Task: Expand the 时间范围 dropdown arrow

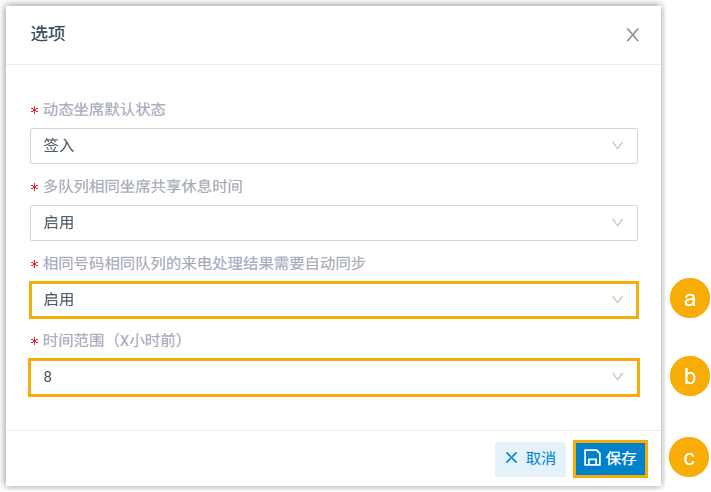Action: (618, 377)
